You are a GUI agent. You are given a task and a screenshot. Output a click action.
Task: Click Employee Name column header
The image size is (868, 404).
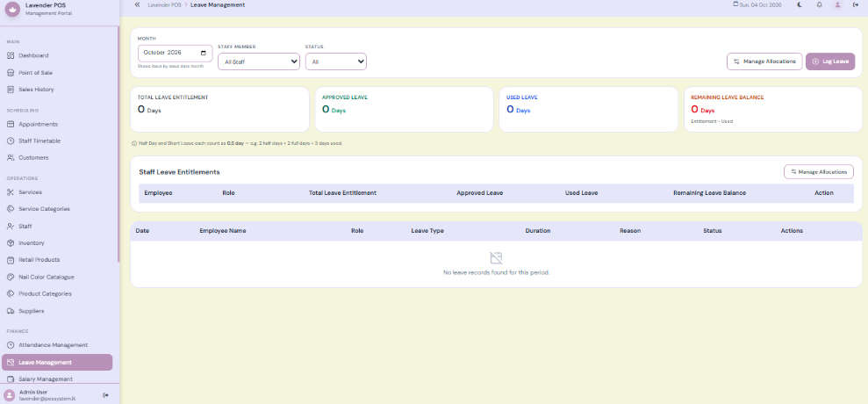tap(223, 230)
